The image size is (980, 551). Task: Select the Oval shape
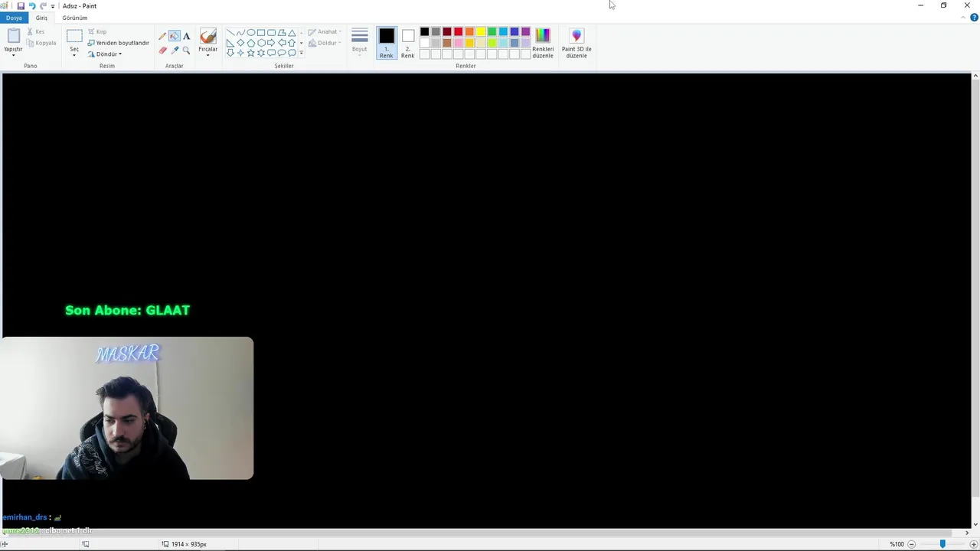(251, 33)
